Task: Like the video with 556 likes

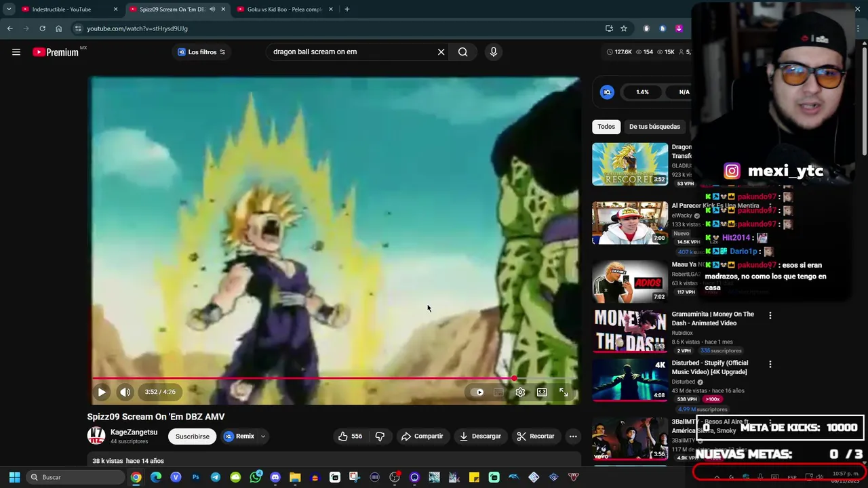Action: click(x=350, y=436)
